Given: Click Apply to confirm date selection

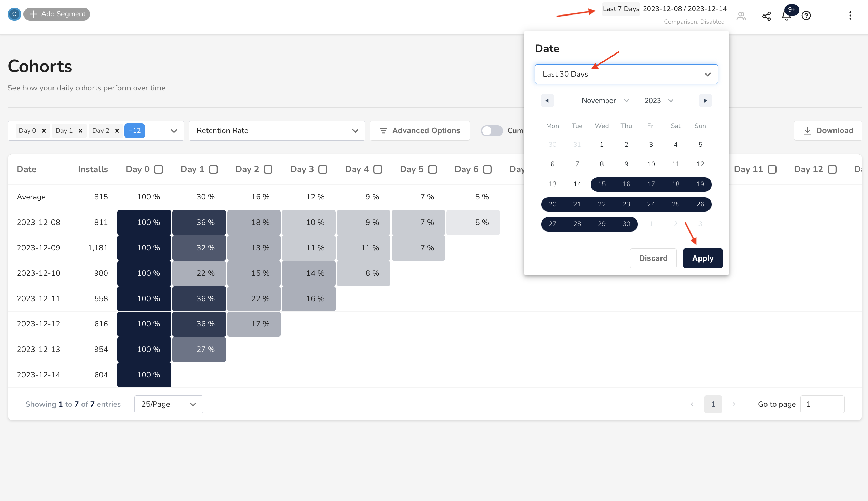Looking at the screenshot, I should click(702, 258).
